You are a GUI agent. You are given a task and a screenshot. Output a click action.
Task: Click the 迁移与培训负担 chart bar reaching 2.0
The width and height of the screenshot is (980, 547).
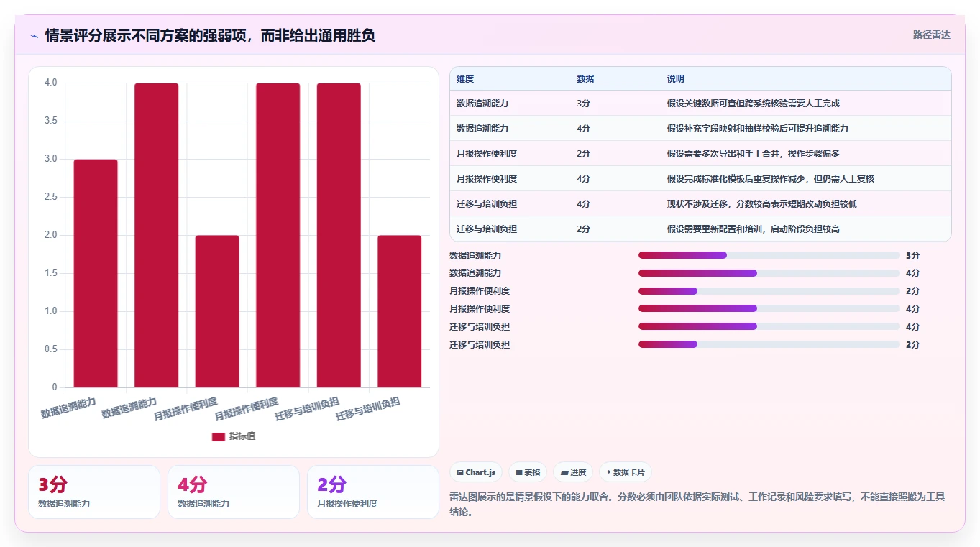pyautogui.click(x=400, y=311)
